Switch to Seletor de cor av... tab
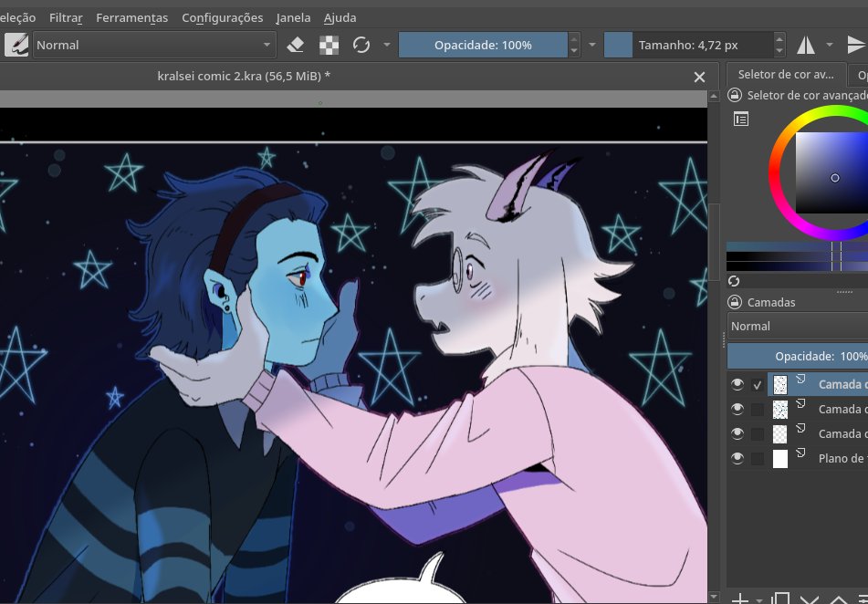 [786, 74]
